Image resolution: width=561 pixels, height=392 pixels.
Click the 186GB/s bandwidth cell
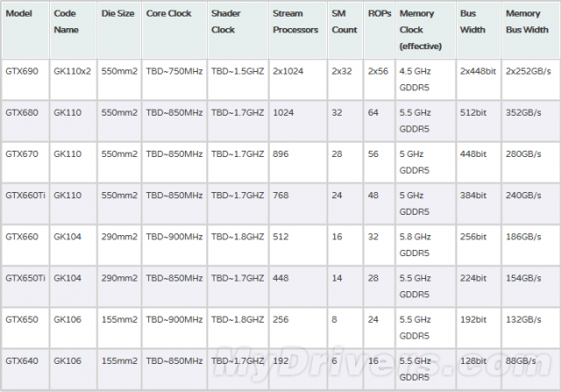531,245
